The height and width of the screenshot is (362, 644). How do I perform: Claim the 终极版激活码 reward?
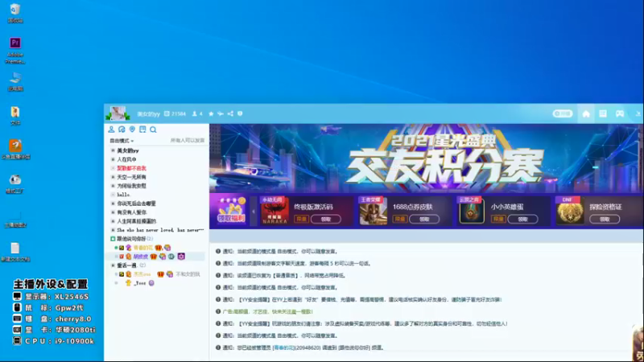point(326,219)
